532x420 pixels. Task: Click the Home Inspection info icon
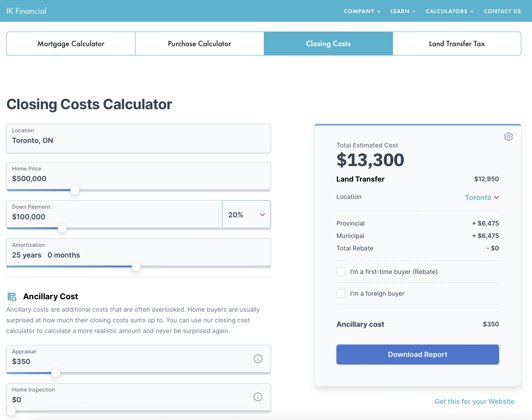[x=258, y=397]
